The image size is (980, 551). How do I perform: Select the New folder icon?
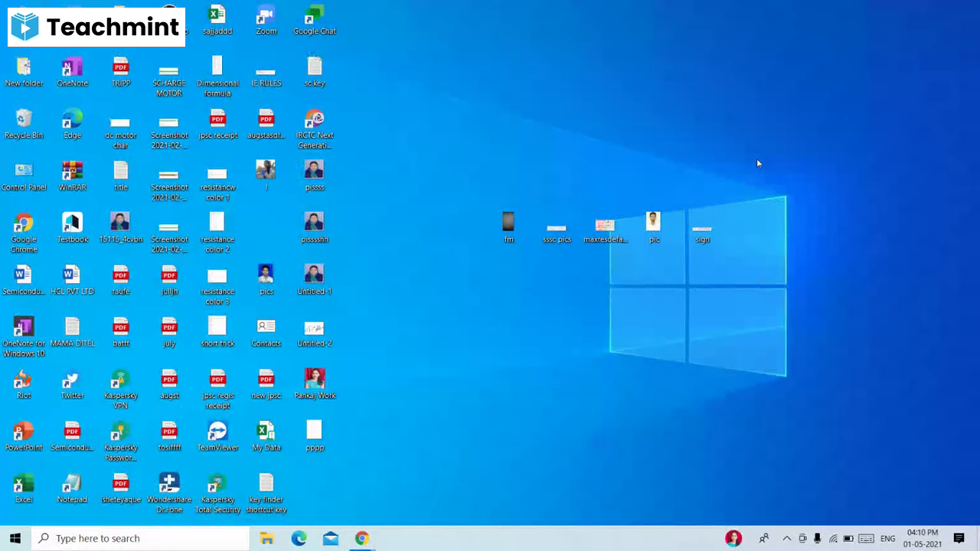(24, 72)
